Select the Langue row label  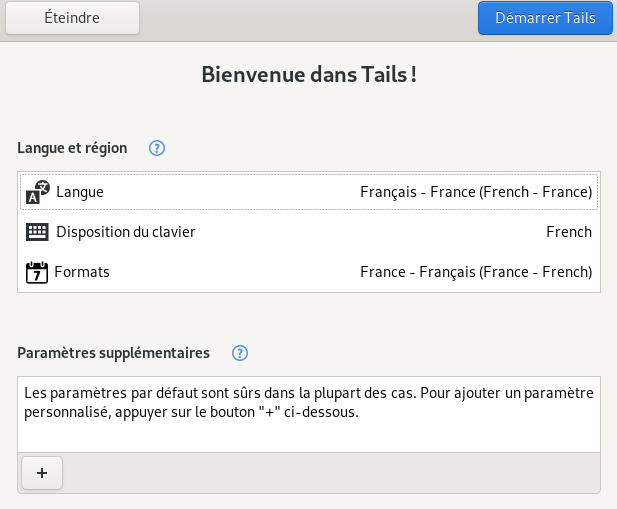(x=80, y=192)
